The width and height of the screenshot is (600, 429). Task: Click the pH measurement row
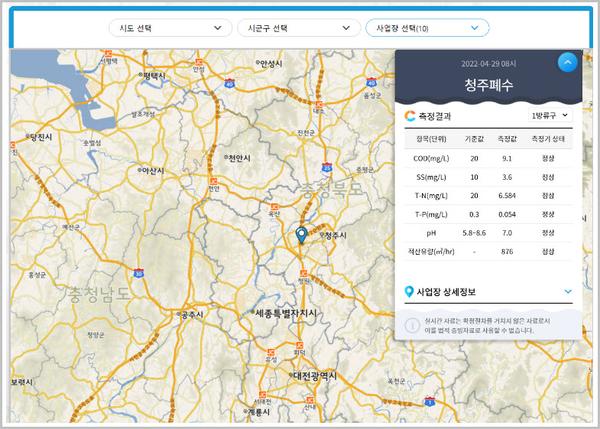(x=488, y=233)
